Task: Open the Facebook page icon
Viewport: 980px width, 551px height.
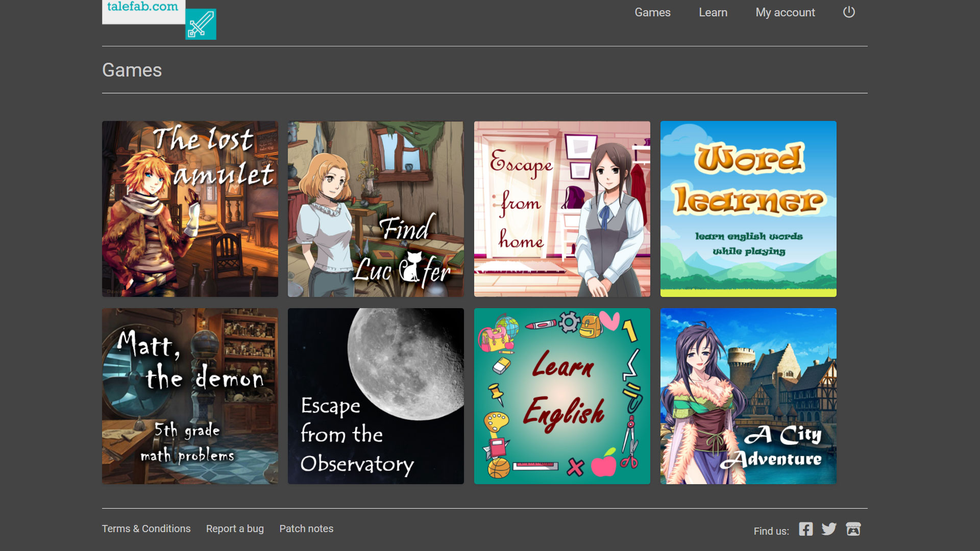Action: 806,529
